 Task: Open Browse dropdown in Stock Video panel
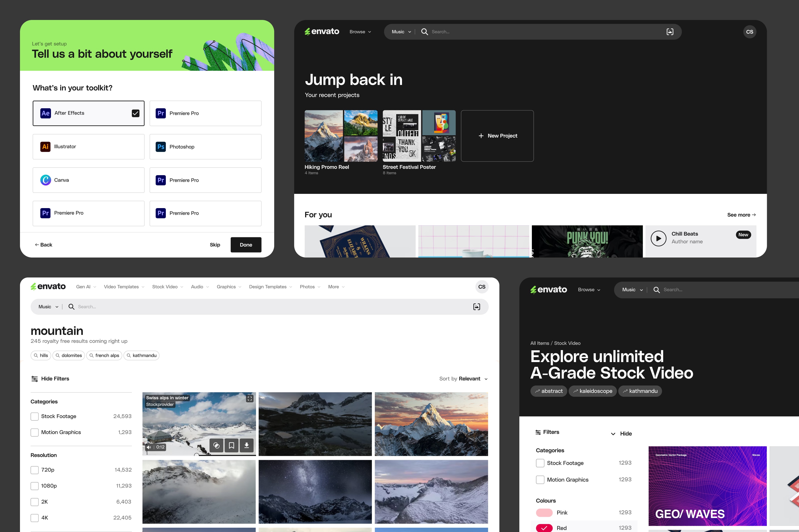coord(589,290)
